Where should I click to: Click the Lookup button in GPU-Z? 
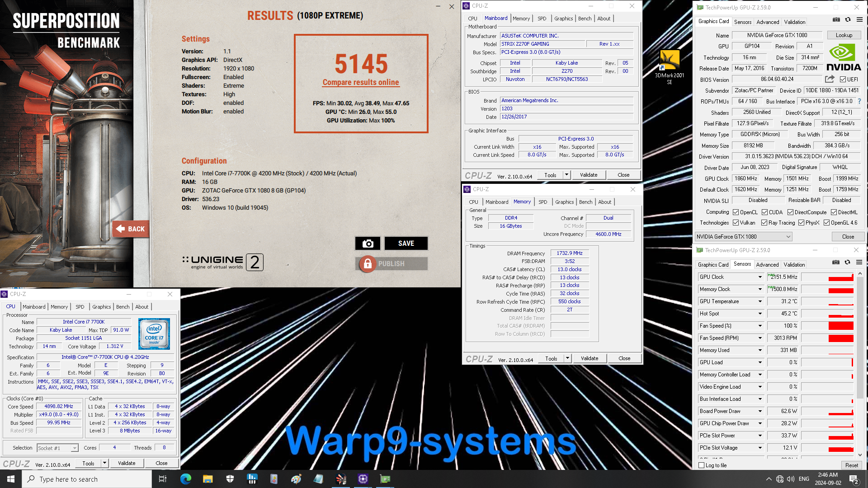(x=844, y=35)
